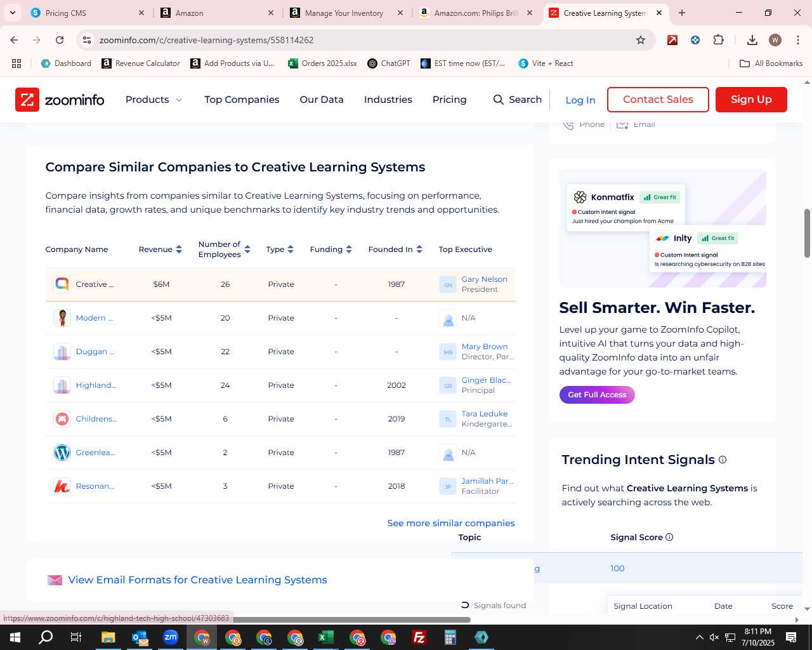Open the Chrome tab search chevron

[x=13, y=13]
